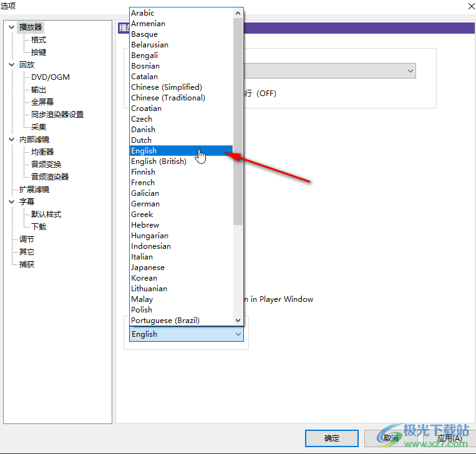Pick Dutch in the language list
This screenshot has height=454, width=476.
[182, 140]
